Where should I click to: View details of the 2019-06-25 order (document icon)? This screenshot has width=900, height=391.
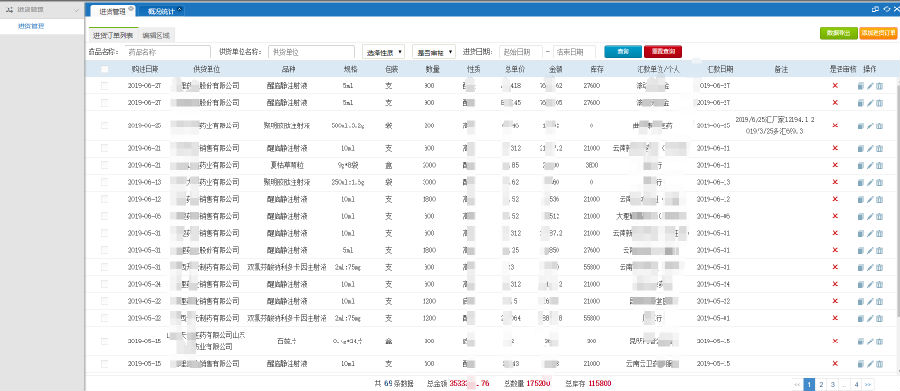pos(860,126)
